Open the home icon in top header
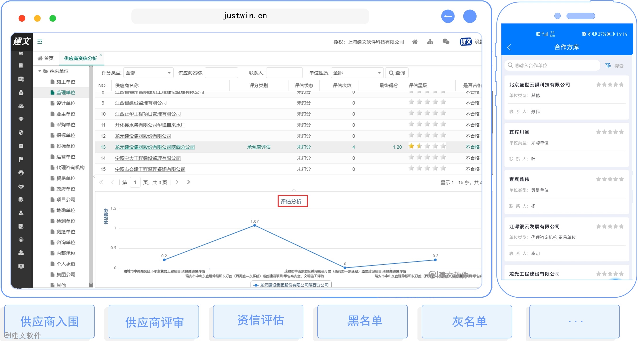This screenshot has height=355, width=644. point(415,42)
